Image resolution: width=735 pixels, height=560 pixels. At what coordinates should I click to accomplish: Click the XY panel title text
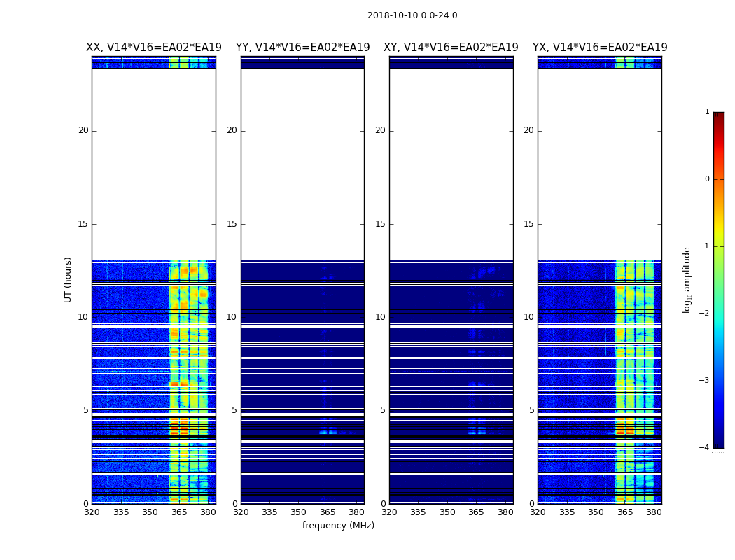(x=451, y=48)
